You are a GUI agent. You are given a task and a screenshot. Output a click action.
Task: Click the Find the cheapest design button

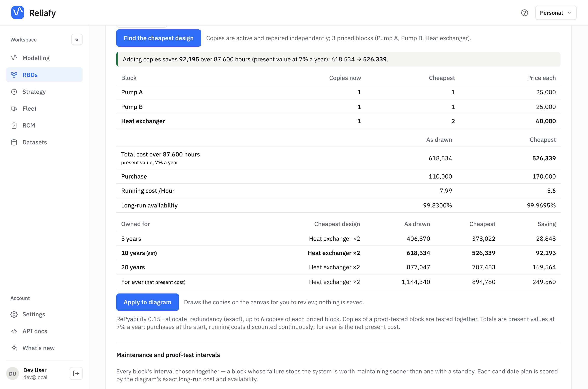pyautogui.click(x=158, y=38)
